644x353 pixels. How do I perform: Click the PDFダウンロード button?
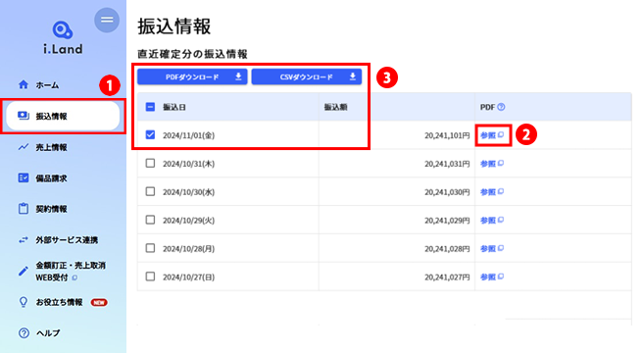[x=192, y=76]
